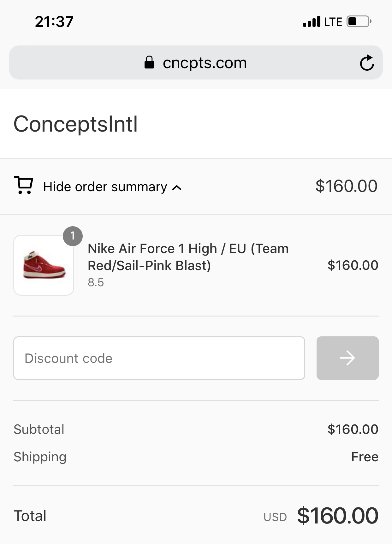The image size is (392, 544).
Task: Tap the Nike Air Force 1 product name
Action: click(x=188, y=257)
